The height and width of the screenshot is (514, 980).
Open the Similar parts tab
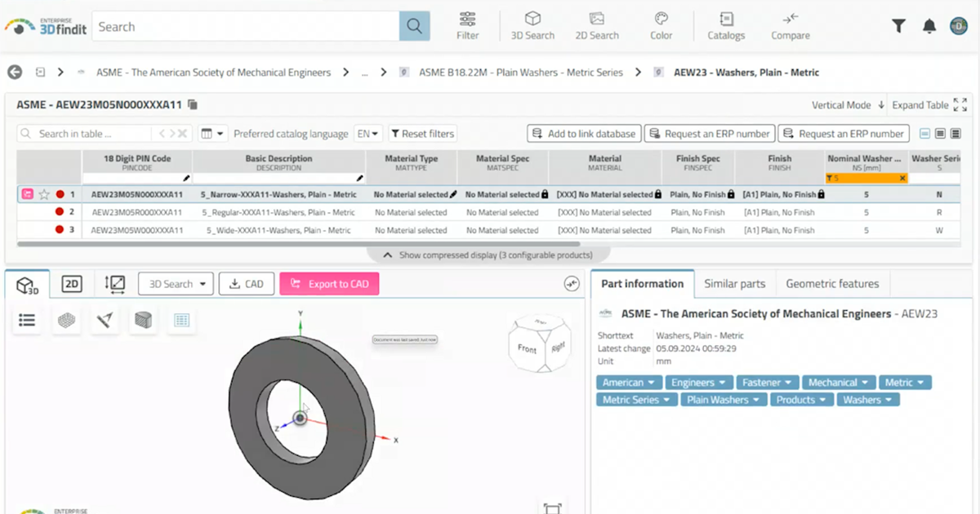pos(735,284)
